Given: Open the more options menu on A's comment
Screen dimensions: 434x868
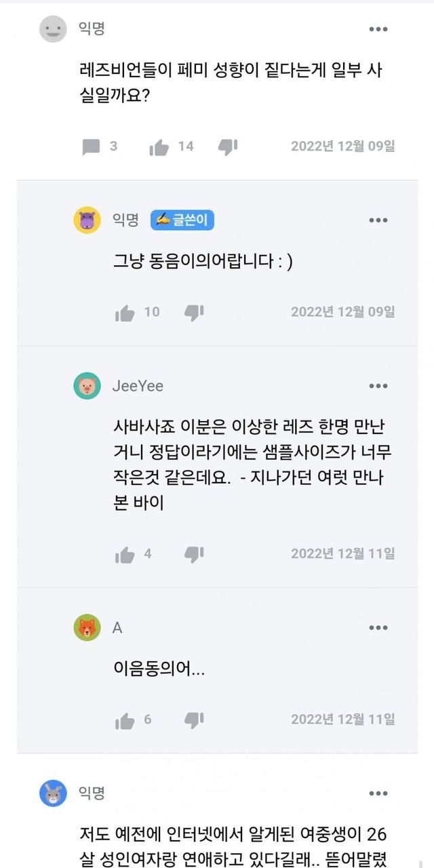Looking at the screenshot, I should [378, 628].
